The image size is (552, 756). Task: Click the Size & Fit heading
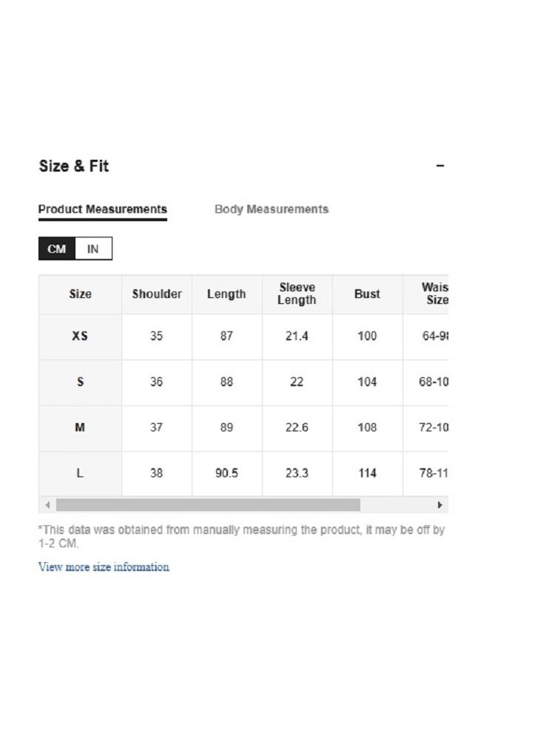point(74,166)
